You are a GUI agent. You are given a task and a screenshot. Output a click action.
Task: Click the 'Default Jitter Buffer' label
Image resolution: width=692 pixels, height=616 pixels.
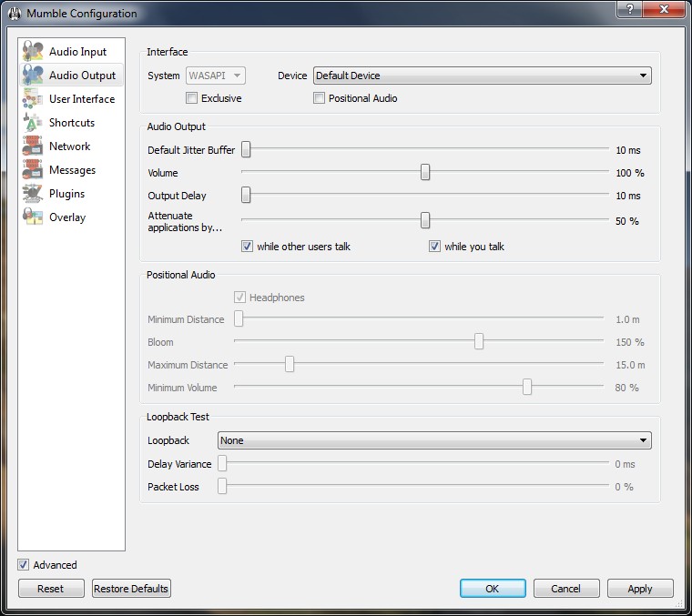191,150
